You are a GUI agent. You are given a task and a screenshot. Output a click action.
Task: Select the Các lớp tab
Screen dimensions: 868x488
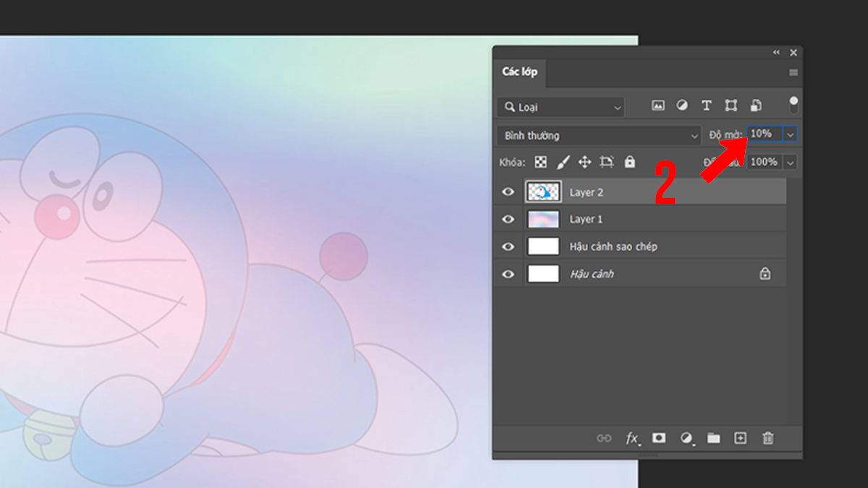pos(520,72)
